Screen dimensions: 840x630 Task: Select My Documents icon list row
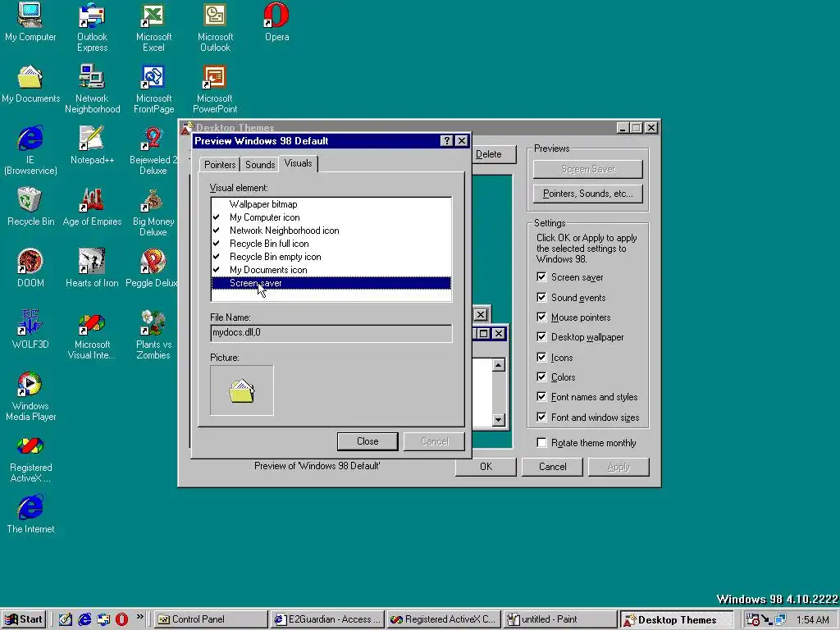331,270
